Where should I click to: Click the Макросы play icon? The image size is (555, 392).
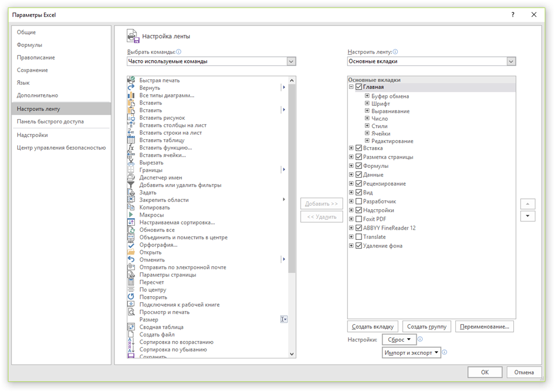click(131, 215)
